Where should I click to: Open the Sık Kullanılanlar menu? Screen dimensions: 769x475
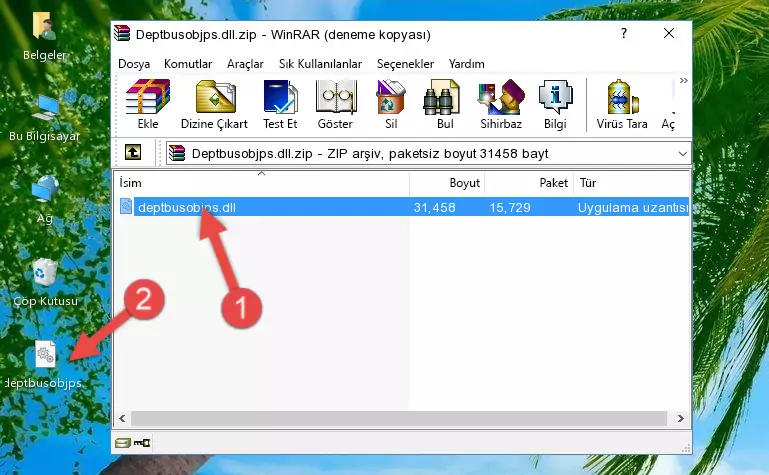[320, 64]
